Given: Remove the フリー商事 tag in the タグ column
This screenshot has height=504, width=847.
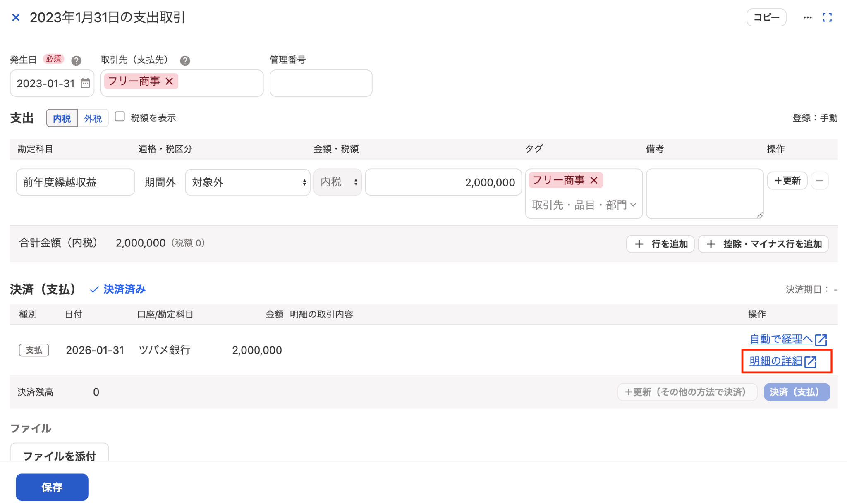Looking at the screenshot, I should 594,180.
